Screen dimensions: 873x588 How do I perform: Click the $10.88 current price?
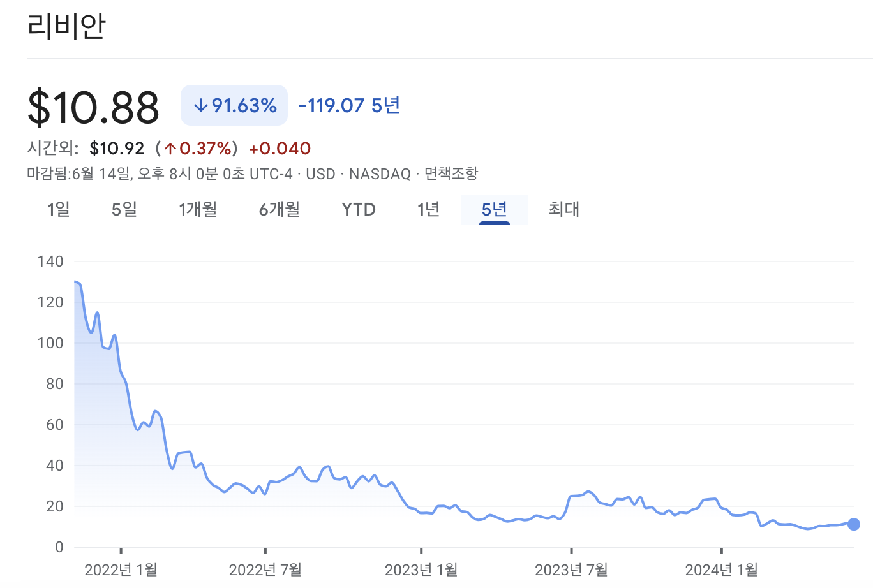point(93,107)
